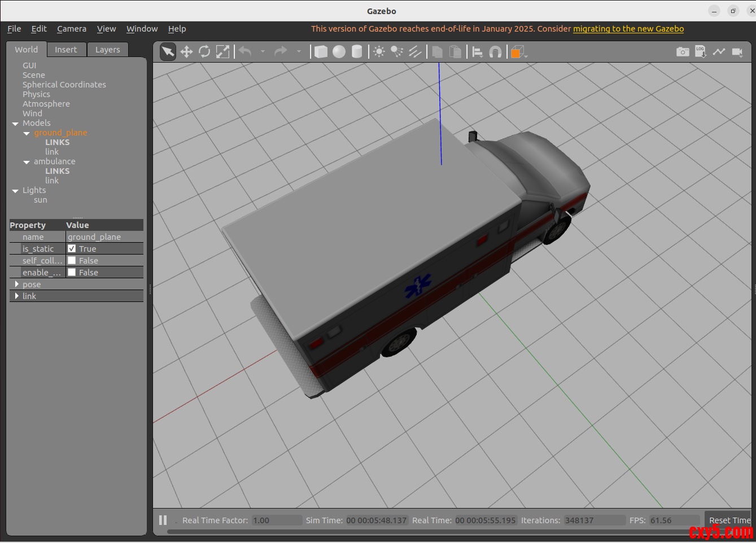Open migrating to the new Gazebo link

tap(628, 29)
